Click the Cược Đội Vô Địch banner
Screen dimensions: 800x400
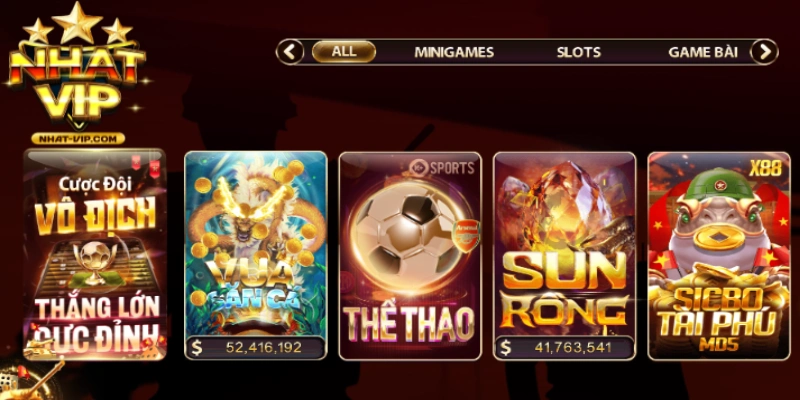pyautogui.click(x=95, y=254)
